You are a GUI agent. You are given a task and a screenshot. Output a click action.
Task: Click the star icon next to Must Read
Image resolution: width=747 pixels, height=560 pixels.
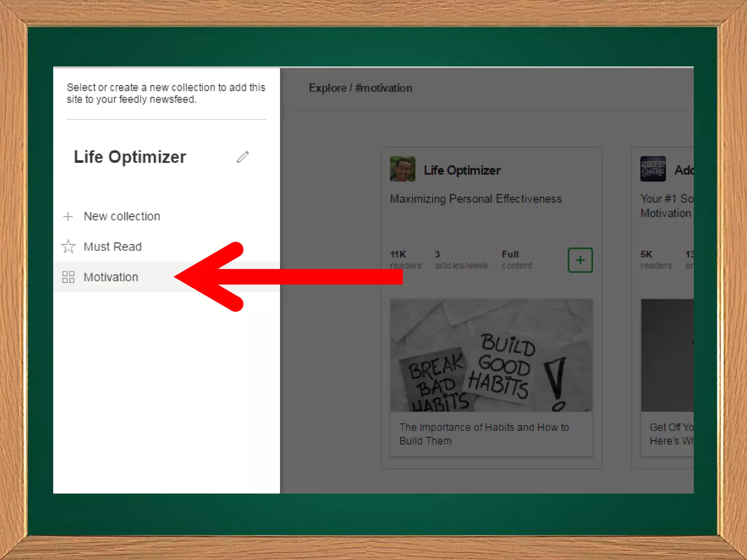[68, 246]
